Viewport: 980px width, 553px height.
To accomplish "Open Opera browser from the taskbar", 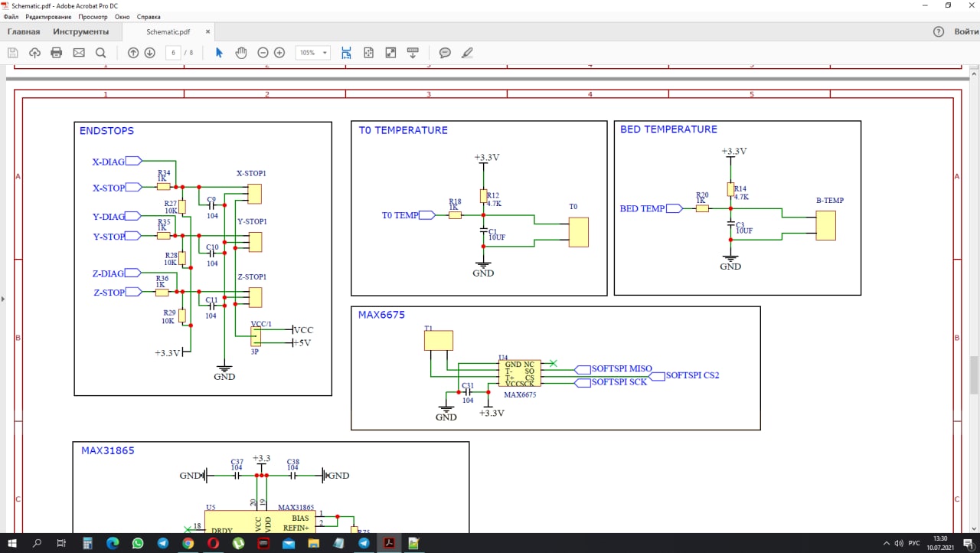I will (x=213, y=543).
